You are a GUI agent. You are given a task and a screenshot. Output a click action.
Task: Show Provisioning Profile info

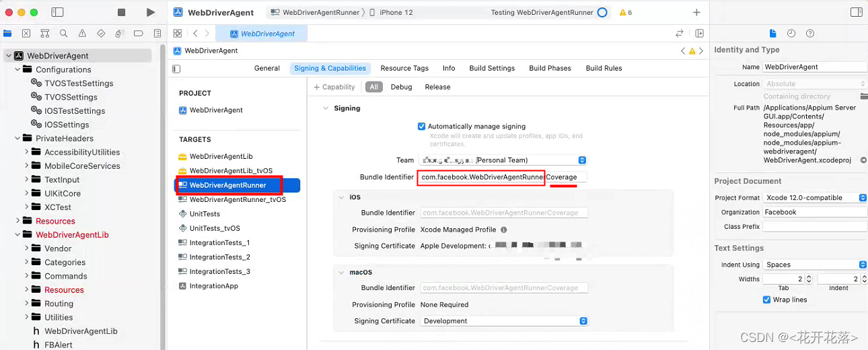[504, 230]
